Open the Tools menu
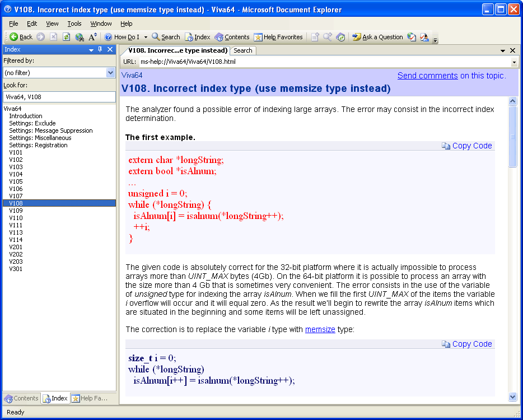This screenshot has height=420, width=523. pos(74,24)
